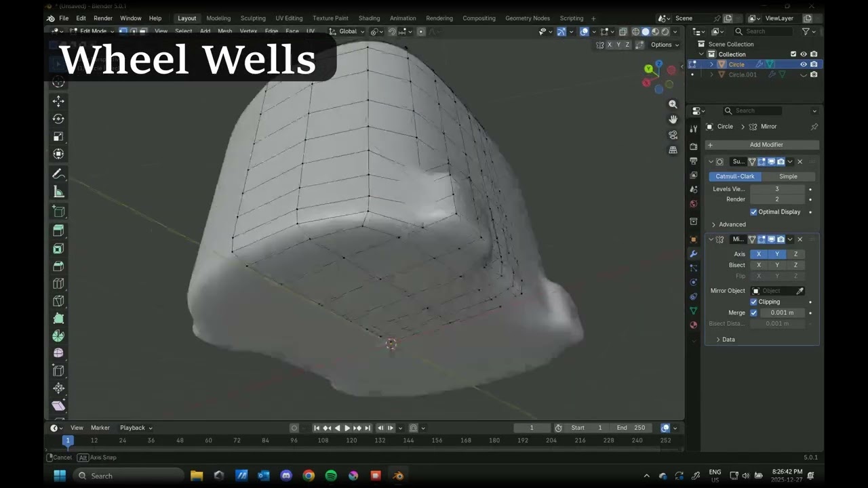Open the Material properties tab icon
The image size is (868, 488).
(693, 325)
